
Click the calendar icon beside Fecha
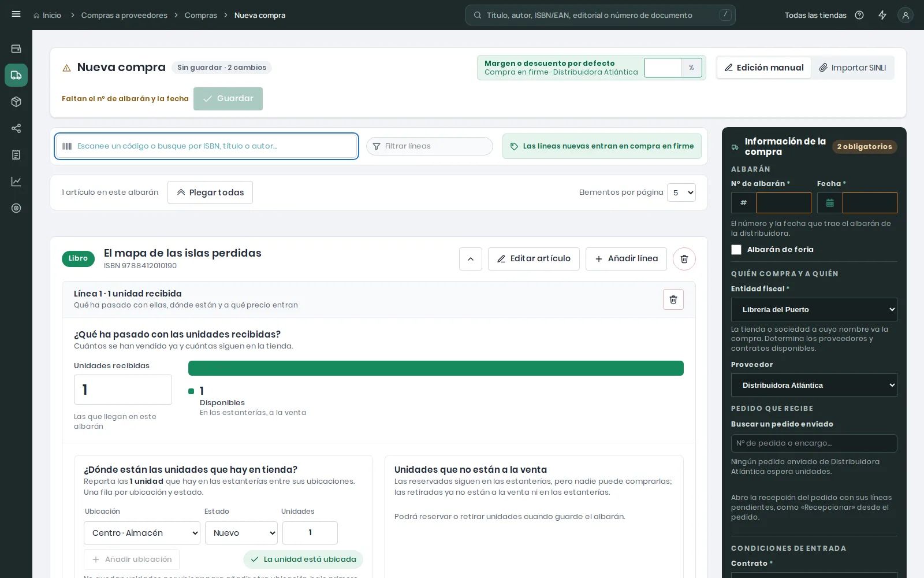(x=830, y=203)
